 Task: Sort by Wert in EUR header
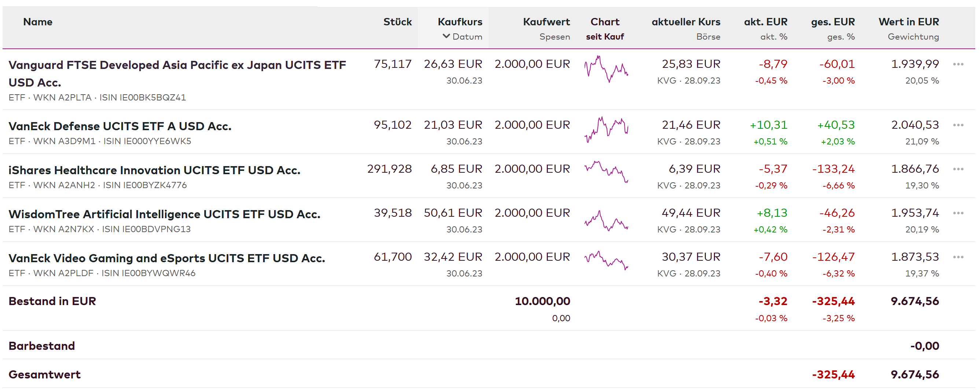[x=909, y=22]
